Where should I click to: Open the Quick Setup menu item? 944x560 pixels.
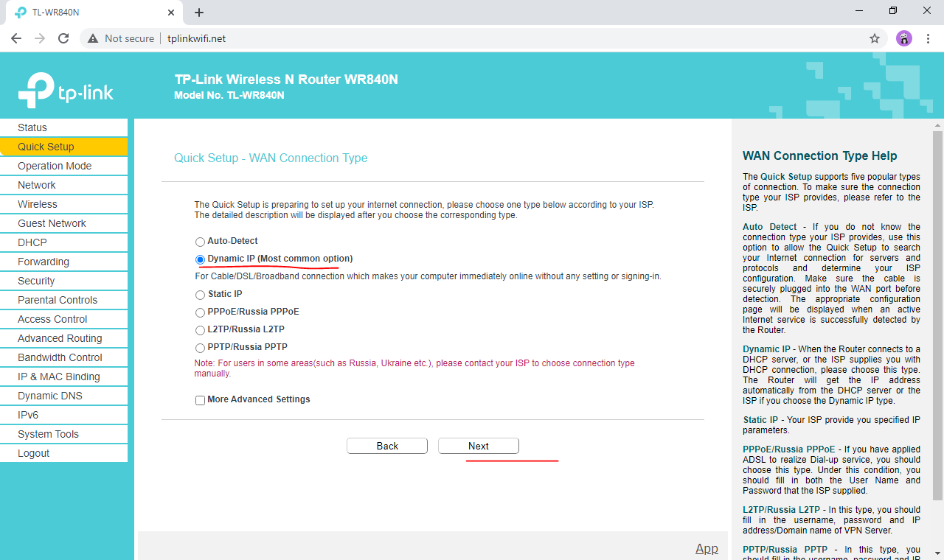(63, 147)
